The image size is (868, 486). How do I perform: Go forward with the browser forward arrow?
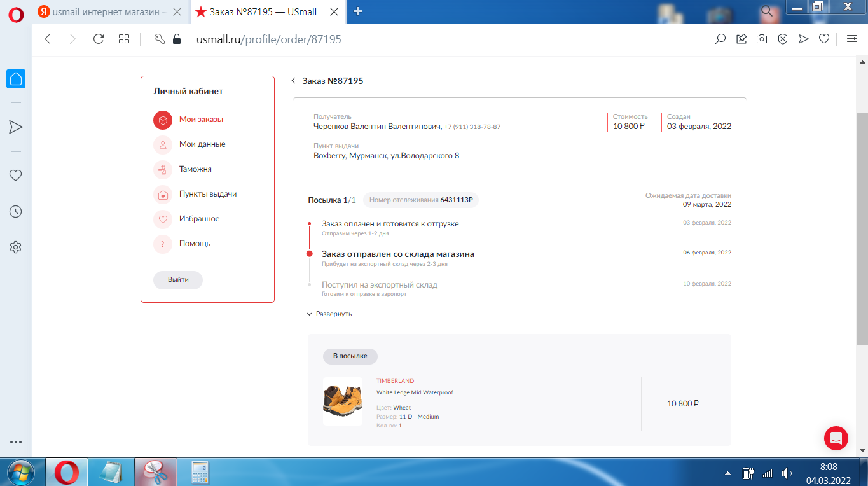tap(72, 39)
